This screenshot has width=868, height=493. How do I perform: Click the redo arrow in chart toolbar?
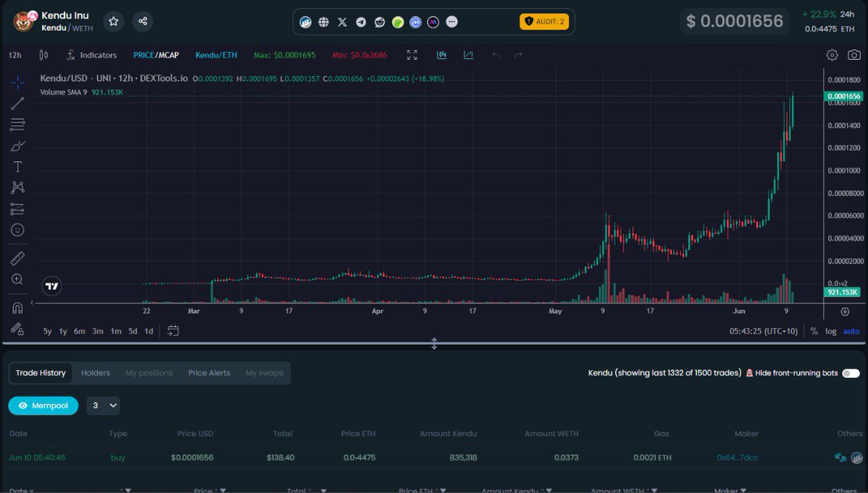[x=518, y=55]
